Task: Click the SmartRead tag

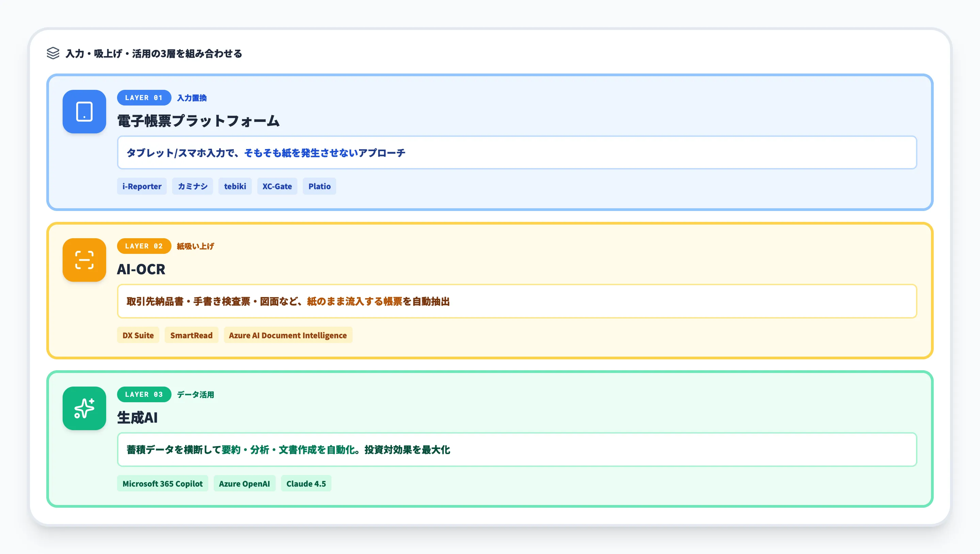Action: coord(191,335)
